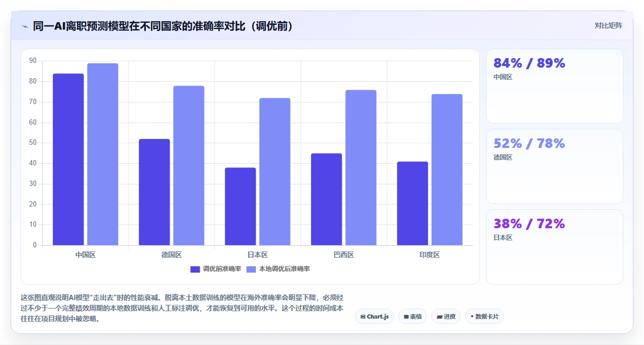Click the 德国区 x-axis label
Image resolution: width=644 pixels, height=345 pixels.
click(172, 255)
